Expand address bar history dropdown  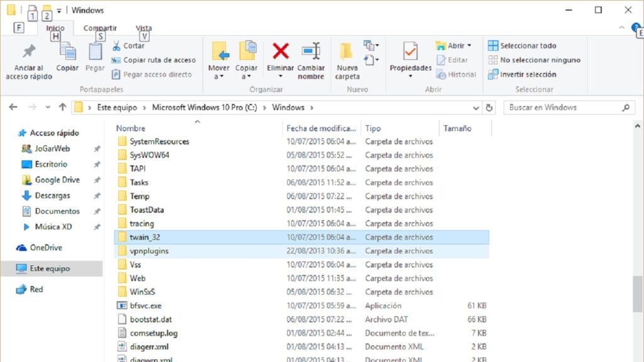coord(475,108)
